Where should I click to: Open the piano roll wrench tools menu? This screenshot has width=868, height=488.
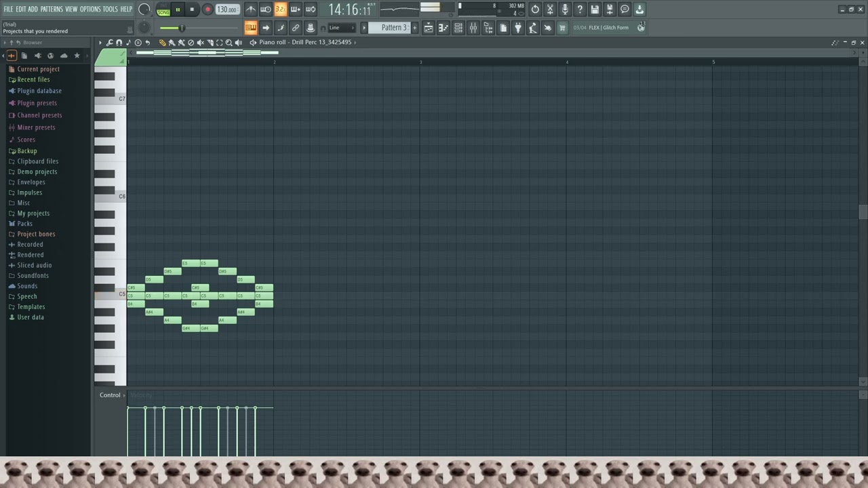[109, 43]
